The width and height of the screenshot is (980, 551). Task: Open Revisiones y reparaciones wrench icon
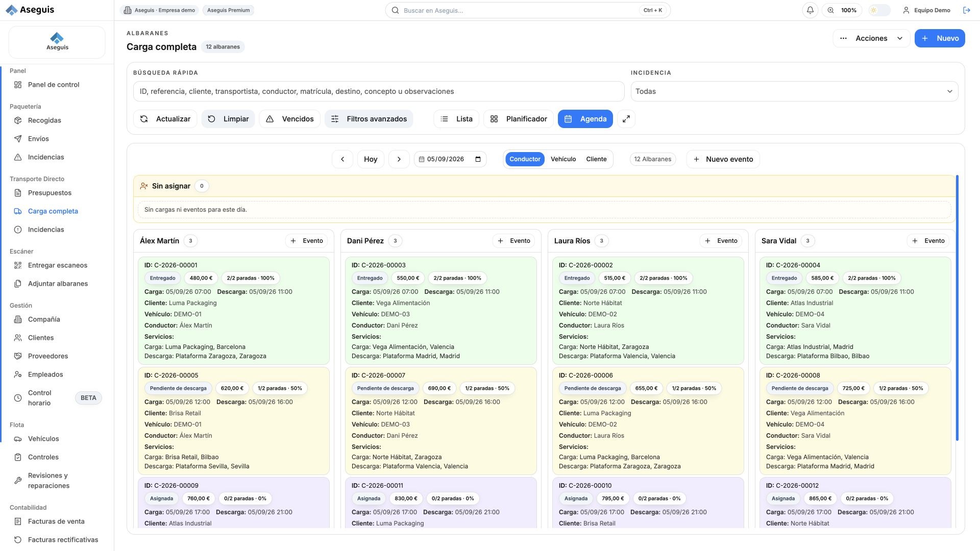pyautogui.click(x=18, y=481)
